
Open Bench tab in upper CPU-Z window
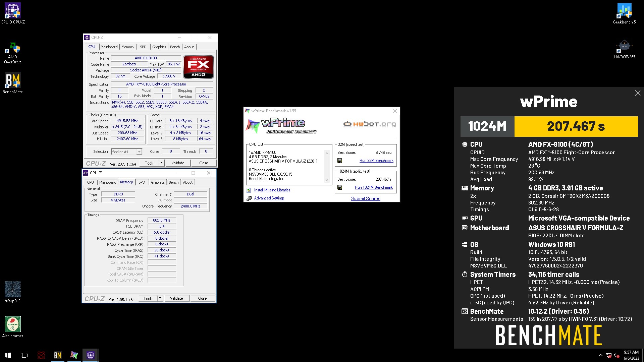coord(175,47)
